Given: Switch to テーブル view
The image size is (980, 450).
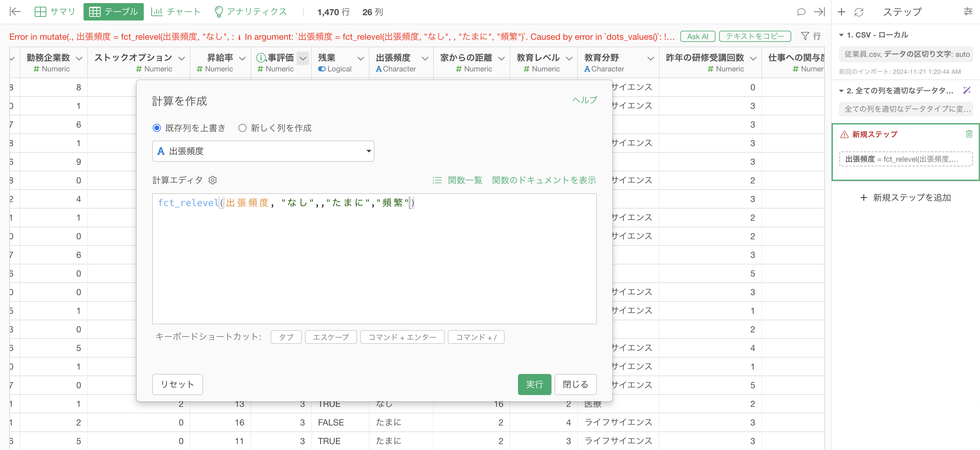Looking at the screenshot, I should 113,12.
